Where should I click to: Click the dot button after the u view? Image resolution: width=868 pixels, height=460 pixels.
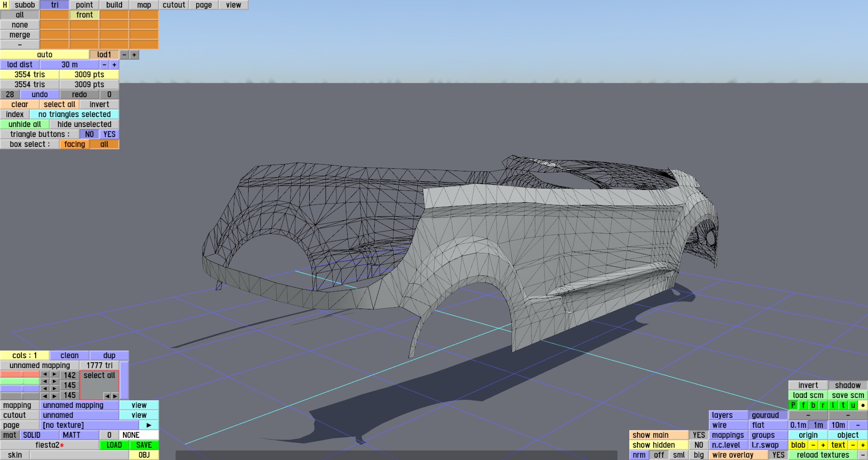coord(863,405)
